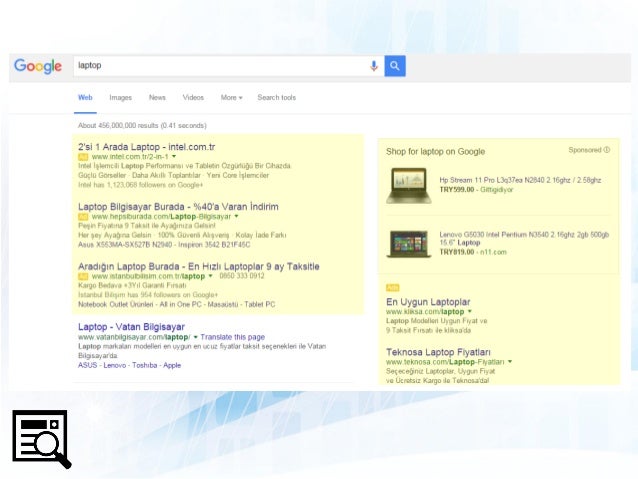The width and height of the screenshot is (638, 479).
Task: Expand arrow next to www.intel.com.tr/2-in-1
Action: tap(174, 156)
